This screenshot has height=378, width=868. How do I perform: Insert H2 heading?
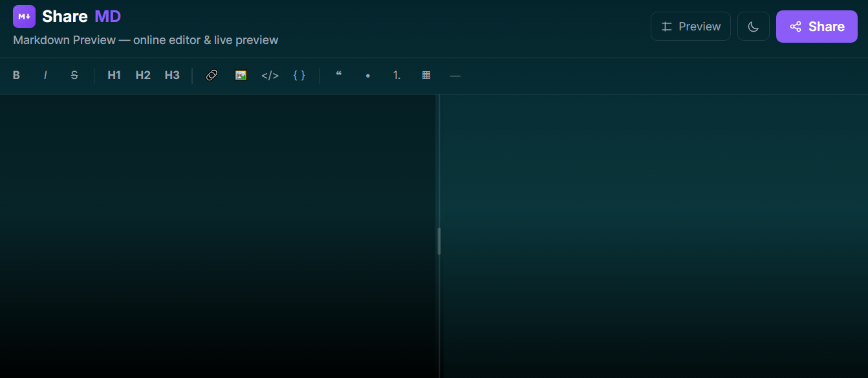point(143,75)
